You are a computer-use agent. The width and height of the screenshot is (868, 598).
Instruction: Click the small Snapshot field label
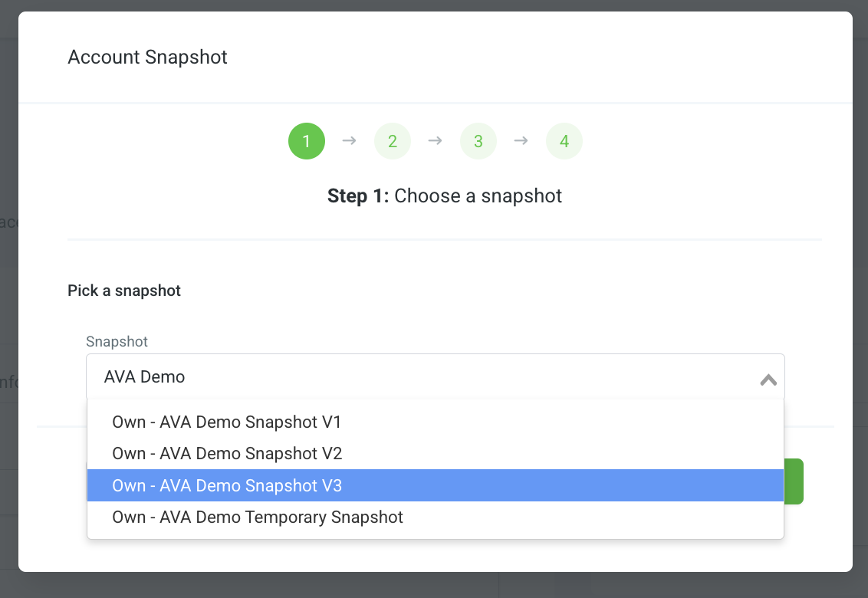coord(117,342)
